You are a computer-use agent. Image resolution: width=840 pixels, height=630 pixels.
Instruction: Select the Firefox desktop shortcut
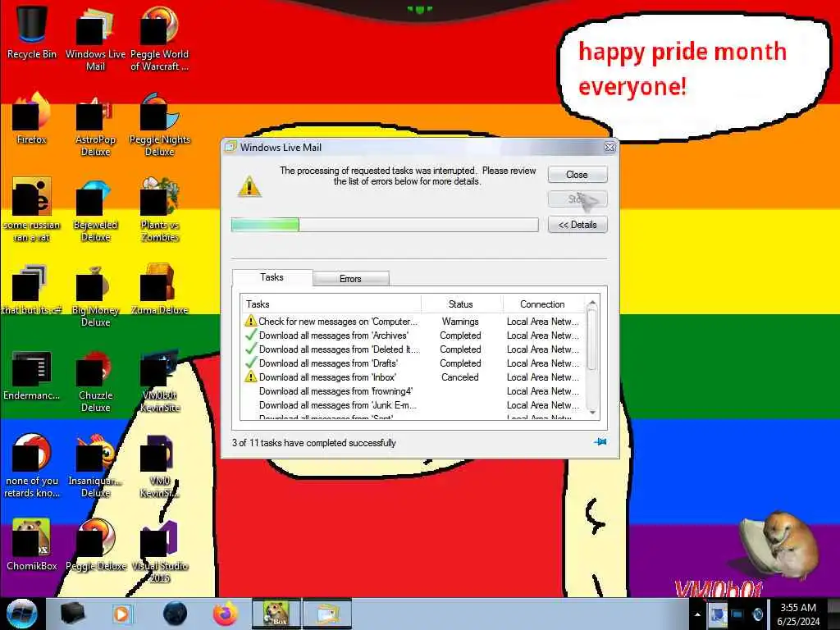coord(32,118)
